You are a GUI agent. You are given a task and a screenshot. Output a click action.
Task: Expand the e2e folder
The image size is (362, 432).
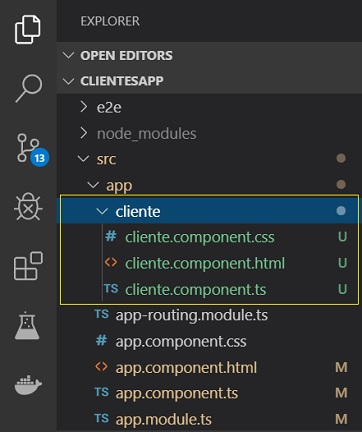tap(84, 107)
